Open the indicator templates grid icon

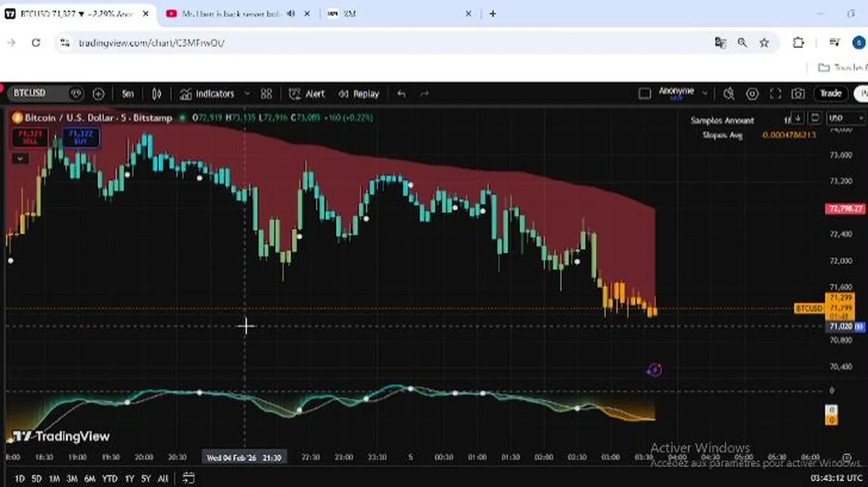point(266,94)
